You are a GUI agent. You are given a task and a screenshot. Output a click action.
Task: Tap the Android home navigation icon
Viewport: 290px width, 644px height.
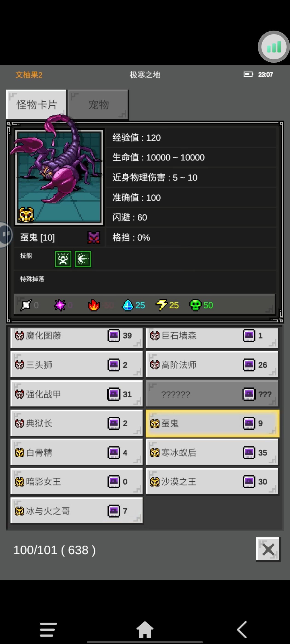(x=145, y=629)
